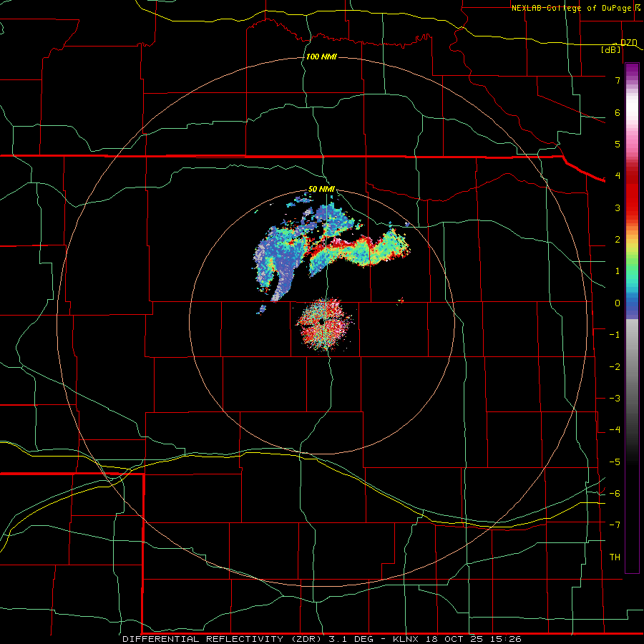Click the 50 NMI range ring label
Viewport: 644px width, 644px height.
[321, 190]
